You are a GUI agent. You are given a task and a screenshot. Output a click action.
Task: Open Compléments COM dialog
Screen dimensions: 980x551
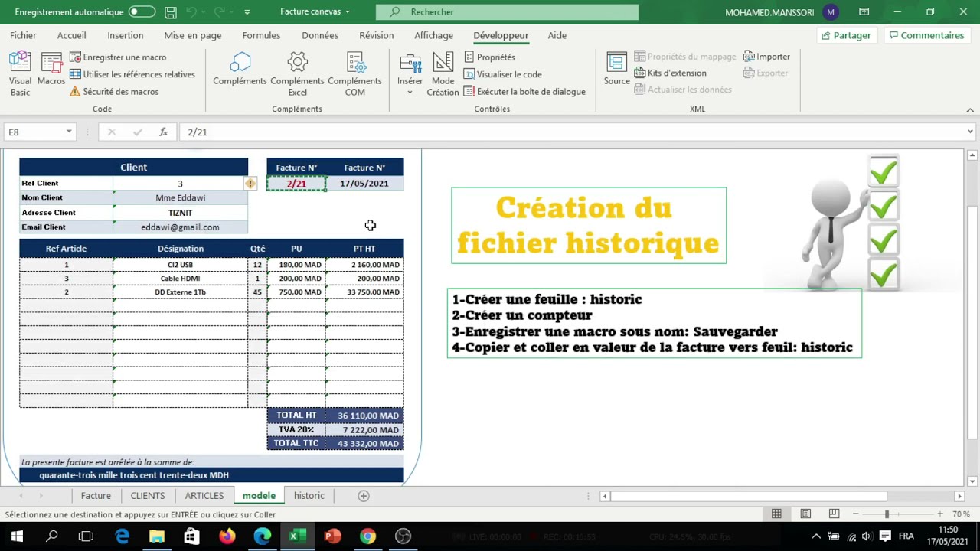pos(354,74)
